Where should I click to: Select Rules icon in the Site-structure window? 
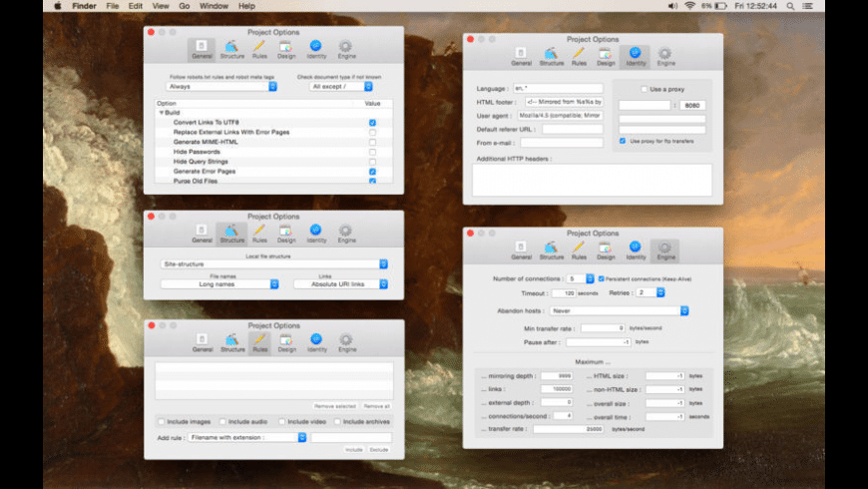pos(259,234)
